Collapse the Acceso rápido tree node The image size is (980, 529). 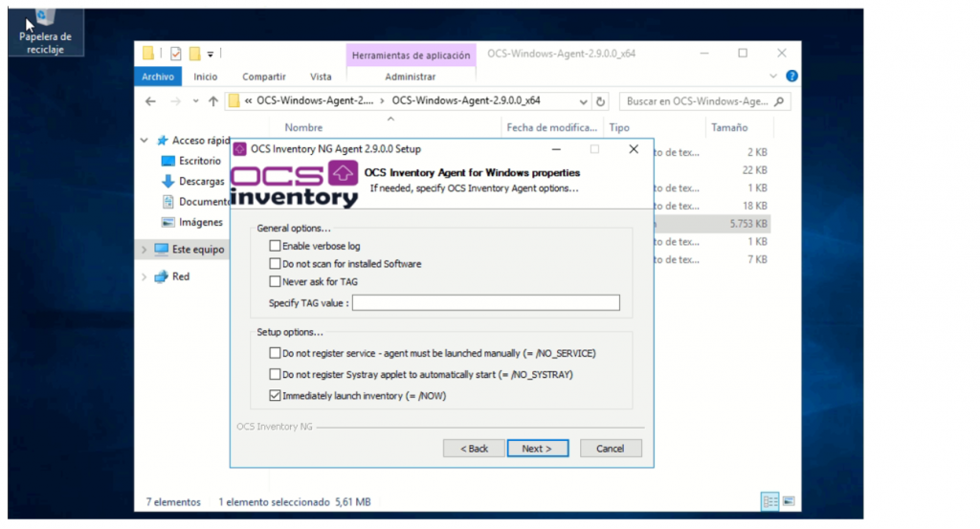(x=145, y=141)
